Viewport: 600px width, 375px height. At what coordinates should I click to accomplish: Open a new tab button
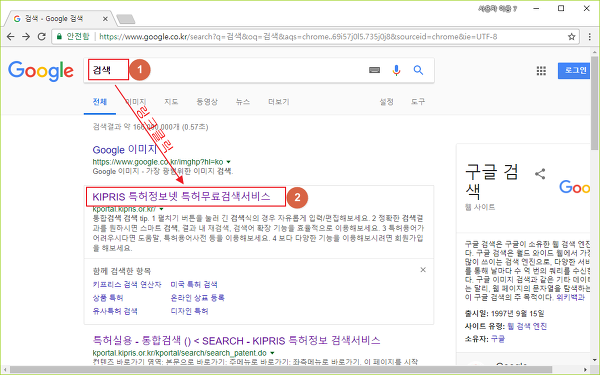tap(126, 19)
